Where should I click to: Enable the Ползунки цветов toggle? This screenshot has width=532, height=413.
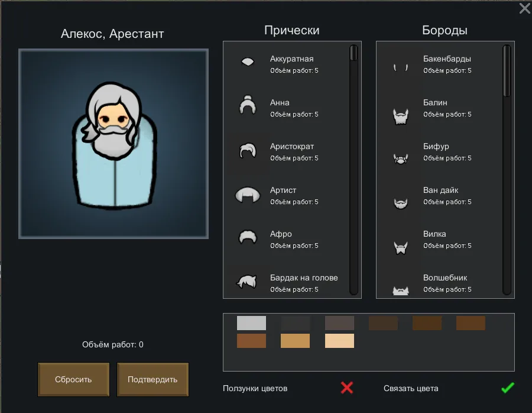[347, 388]
